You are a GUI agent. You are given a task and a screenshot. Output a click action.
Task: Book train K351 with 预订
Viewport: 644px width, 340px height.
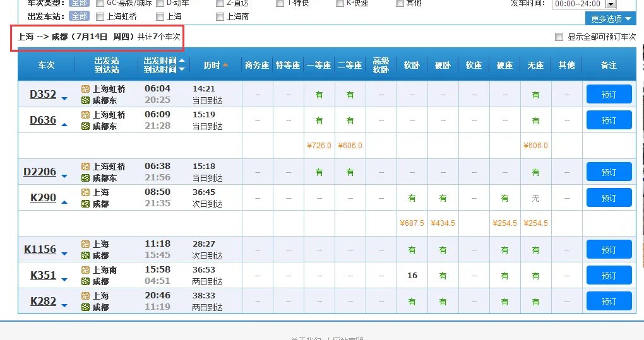click(x=609, y=275)
